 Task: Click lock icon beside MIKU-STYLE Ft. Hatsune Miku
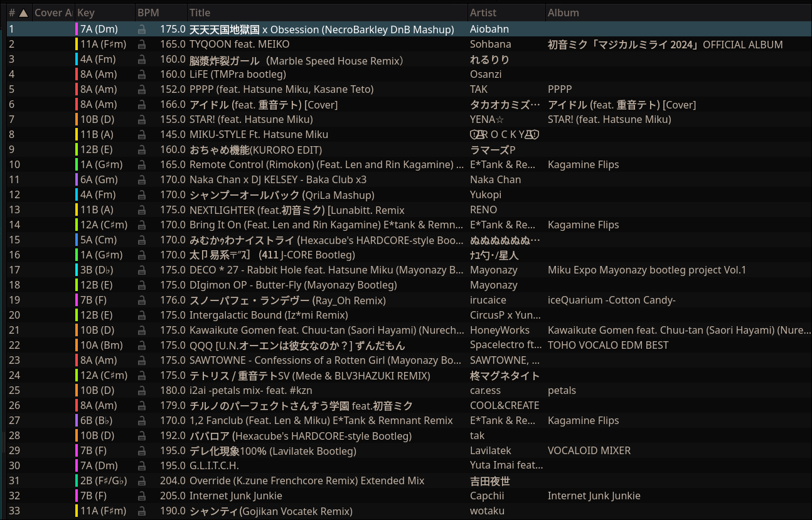pos(142,135)
